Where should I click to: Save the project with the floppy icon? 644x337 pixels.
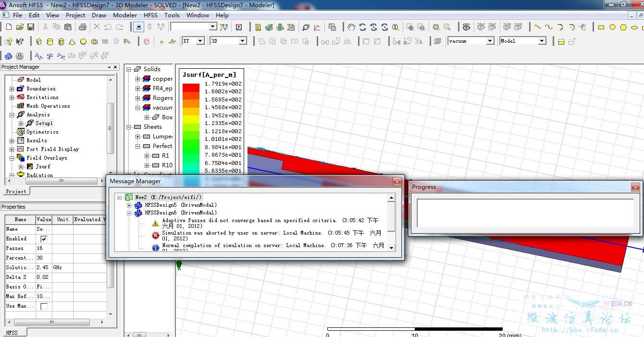tap(30, 27)
